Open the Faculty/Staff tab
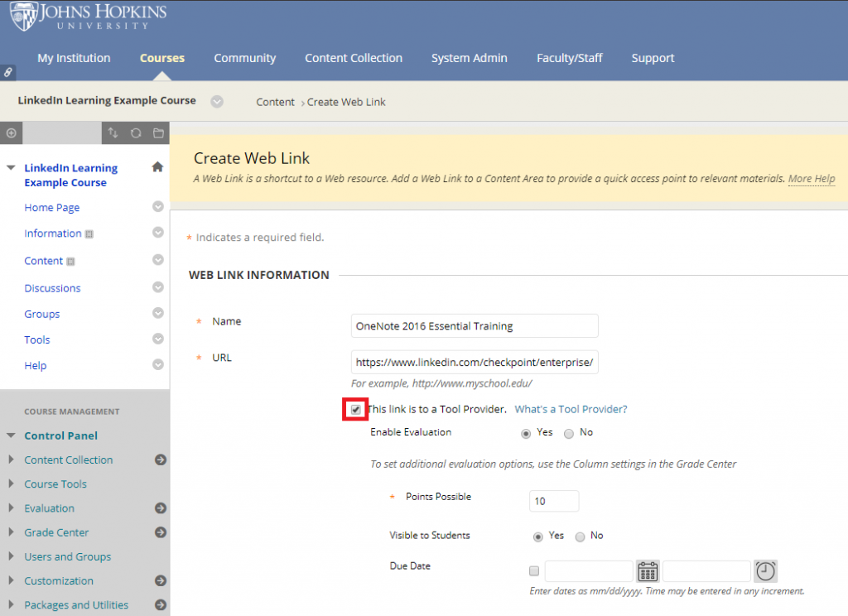 pos(569,58)
